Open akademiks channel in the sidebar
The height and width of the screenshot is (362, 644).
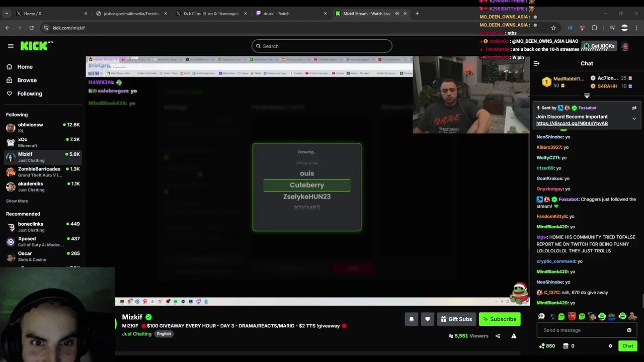[43, 187]
